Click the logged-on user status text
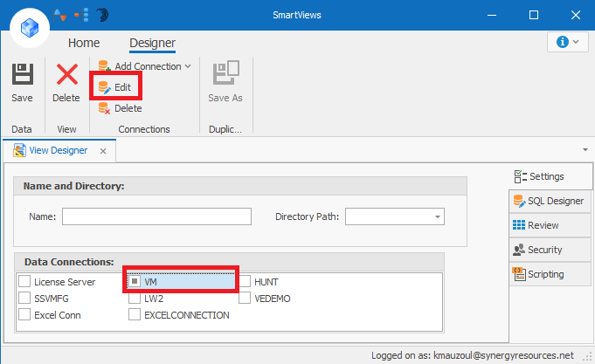The width and height of the screenshot is (595, 364). click(x=473, y=355)
